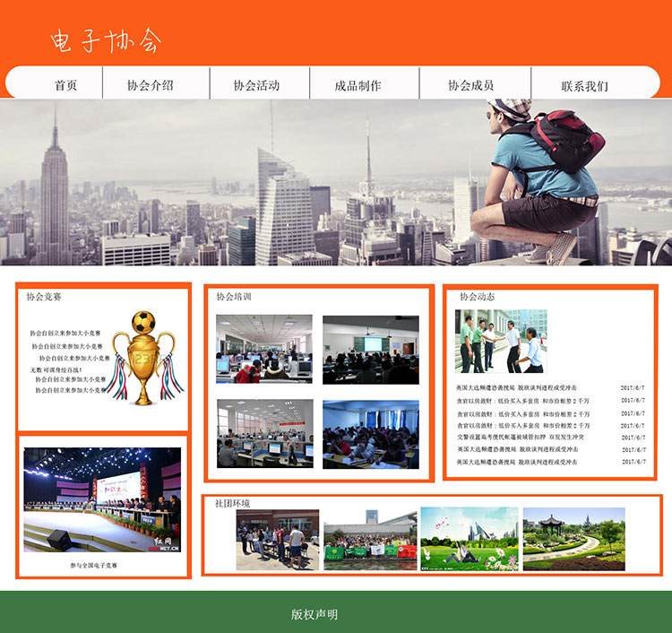Go to the 协会介绍 menu item
Viewport: 672px width, 633px height.
(x=150, y=86)
